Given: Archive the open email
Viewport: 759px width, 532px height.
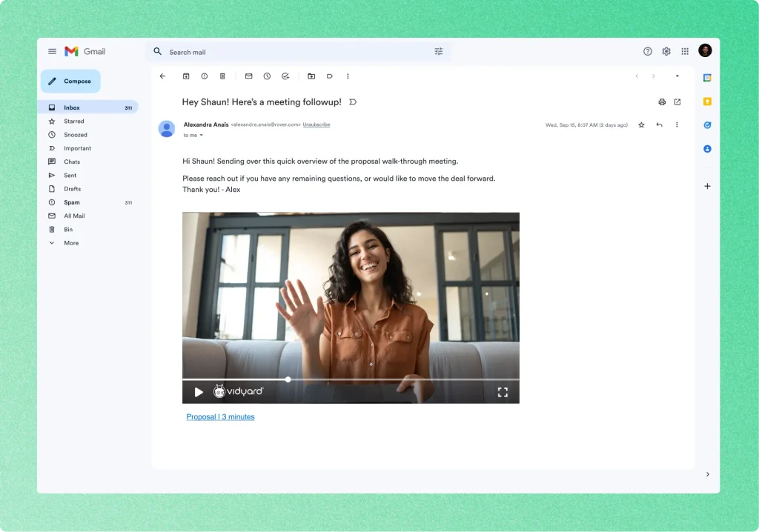Looking at the screenshot, I should click(187, 76).
